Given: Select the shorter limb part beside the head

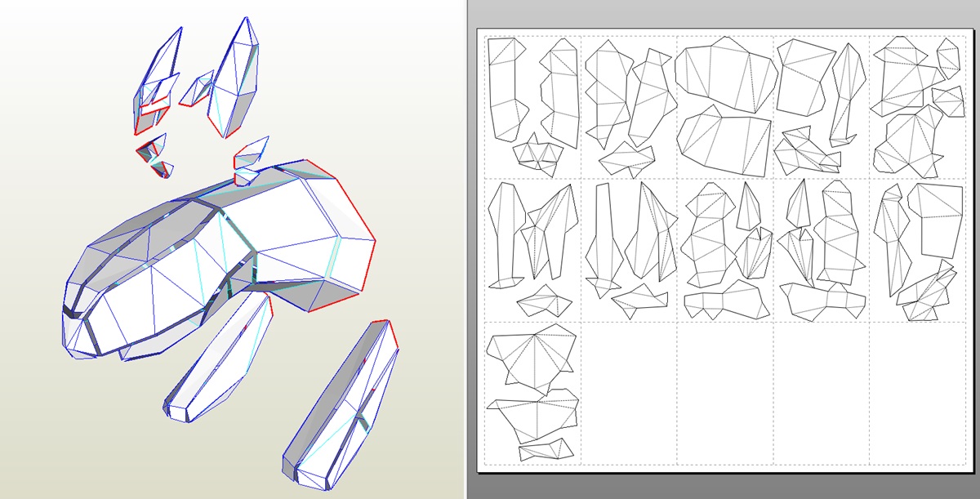Looking at the screenshot, I should pyautogui.click(x=219, y=359).
